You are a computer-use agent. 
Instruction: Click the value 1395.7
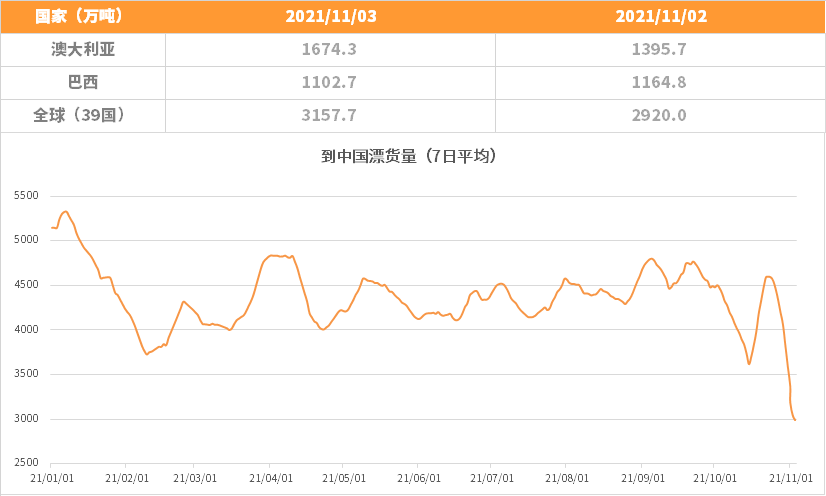(659, 49)
